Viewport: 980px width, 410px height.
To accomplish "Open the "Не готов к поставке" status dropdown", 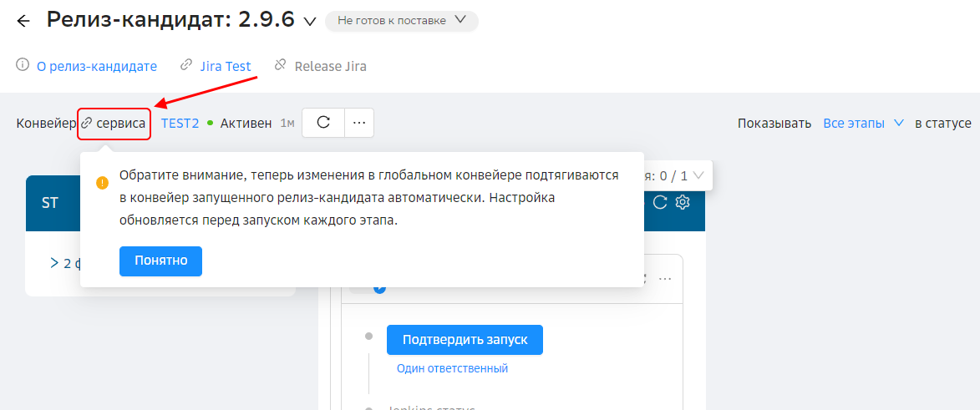I will [x=401, y=21].
